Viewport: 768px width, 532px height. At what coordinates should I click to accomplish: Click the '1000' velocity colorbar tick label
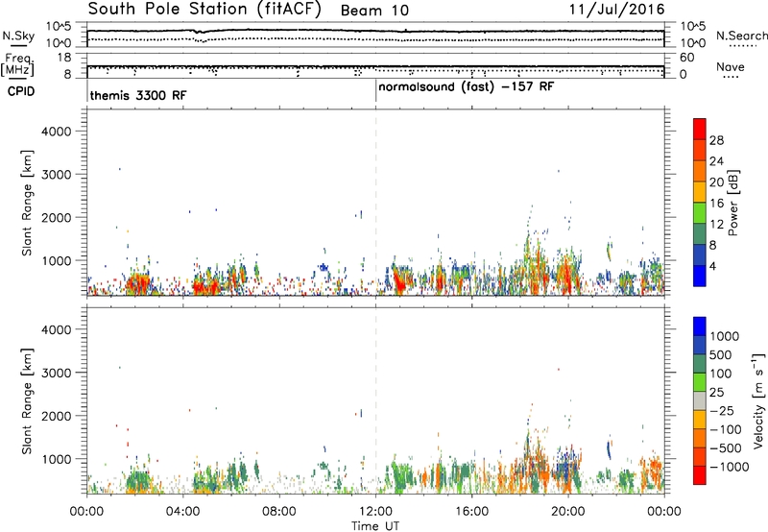[x=725, y=336]
